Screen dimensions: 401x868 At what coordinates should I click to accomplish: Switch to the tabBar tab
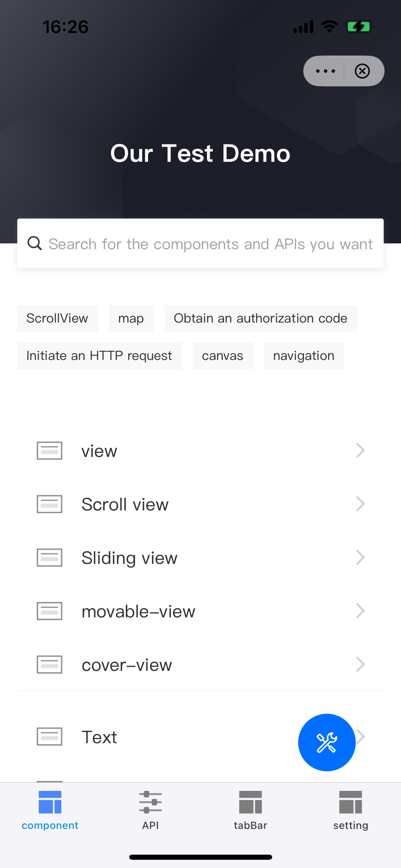click(x=250, y=810)
